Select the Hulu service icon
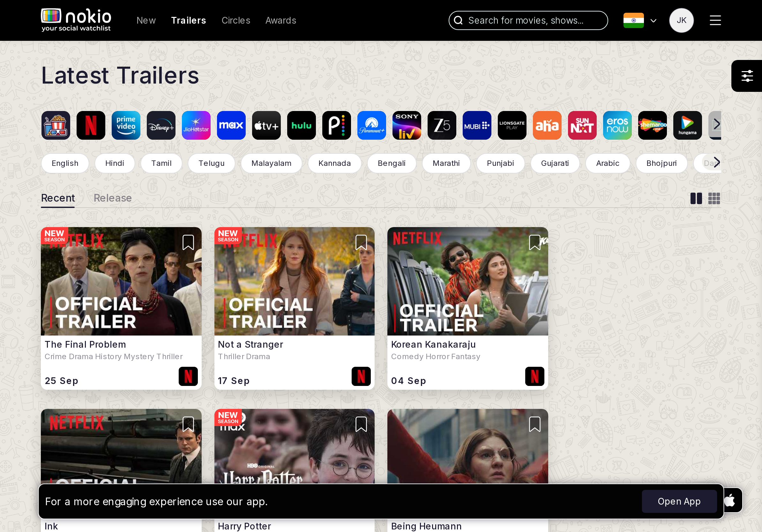Viewport: 762px width, 532px height. [301, 125]
